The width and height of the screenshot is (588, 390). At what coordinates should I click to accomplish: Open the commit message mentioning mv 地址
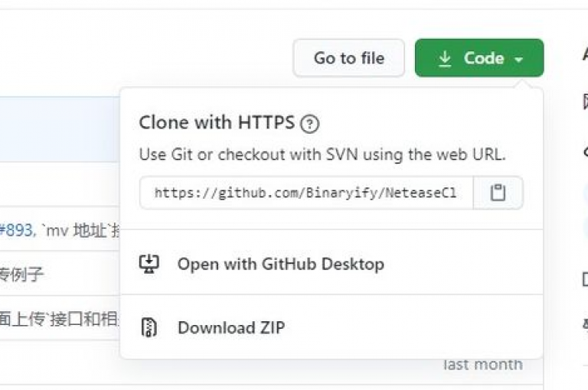click(77, 230)
